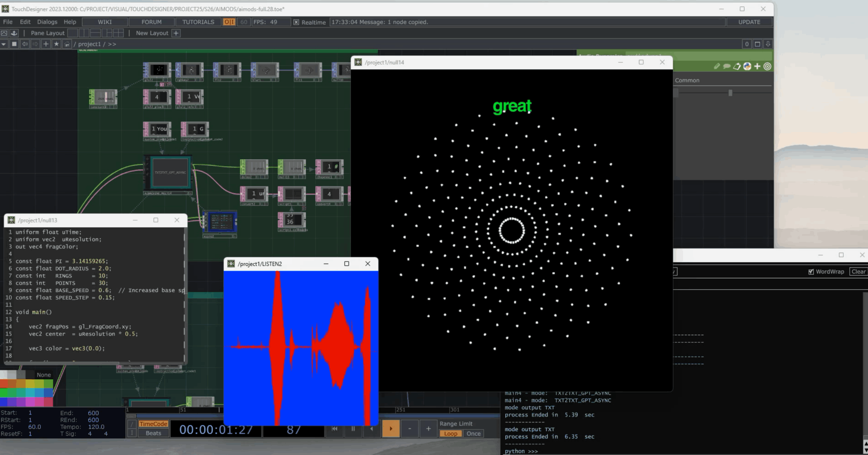Toggle the orange O|I power button
Screen dimensions: 868x455
point(229,22)
